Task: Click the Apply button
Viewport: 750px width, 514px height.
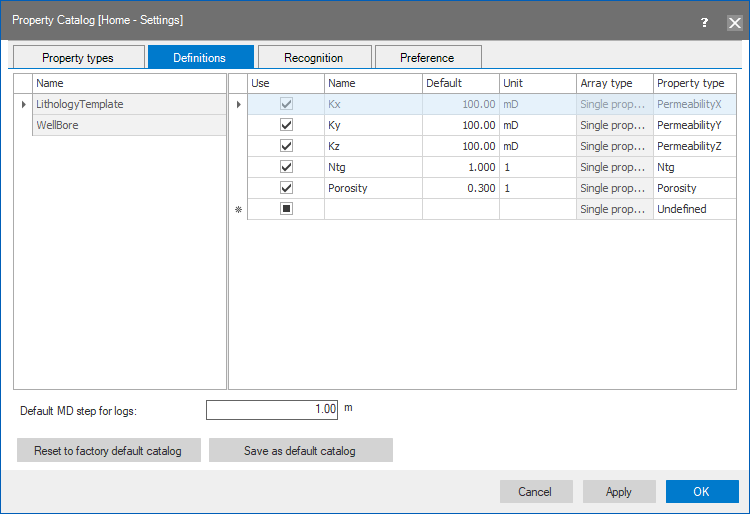Action: [x=619, y=492]
